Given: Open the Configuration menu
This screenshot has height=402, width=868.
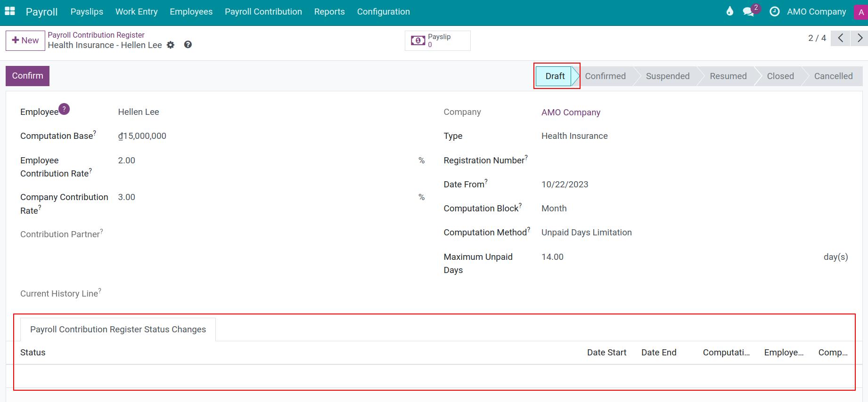Looking at the screenshot, I should click(383, 12).
